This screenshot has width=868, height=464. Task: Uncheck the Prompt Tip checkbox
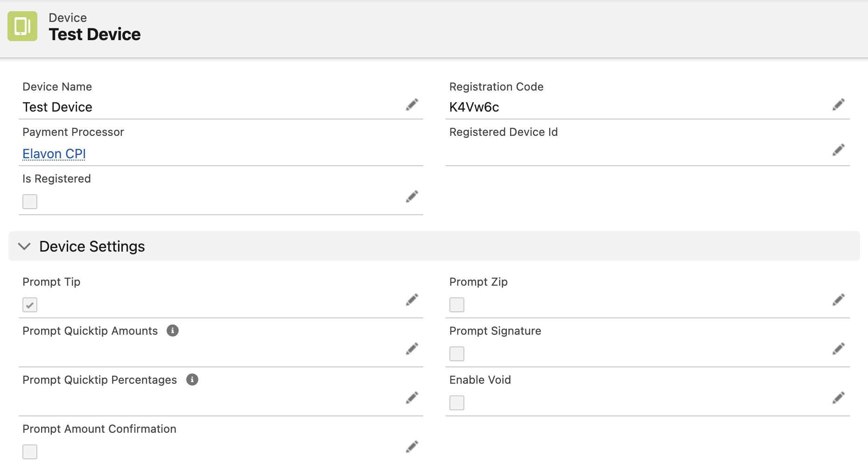point(30,305)
